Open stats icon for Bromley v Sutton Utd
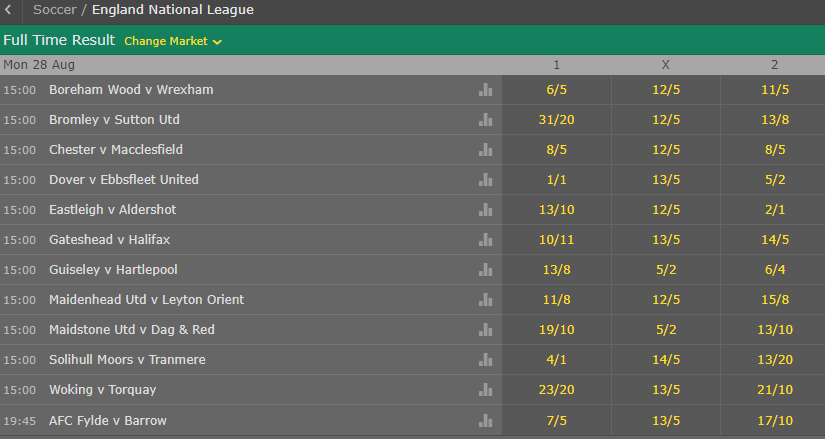The image size is (825, 439). [485, 120]
